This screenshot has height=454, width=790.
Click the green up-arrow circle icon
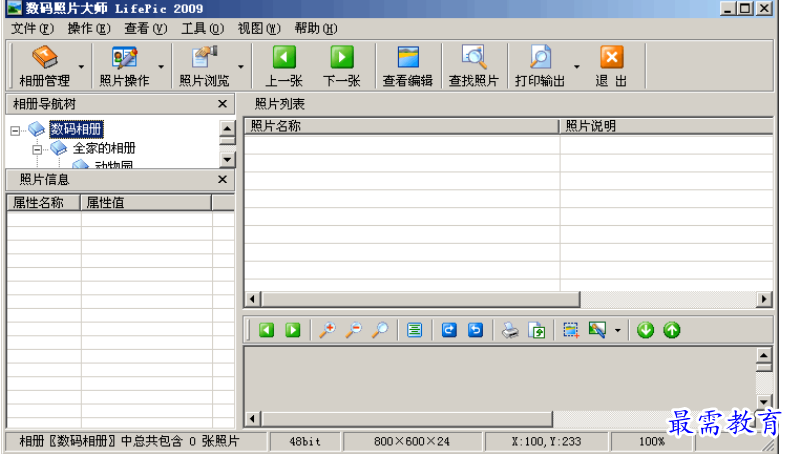672,330
